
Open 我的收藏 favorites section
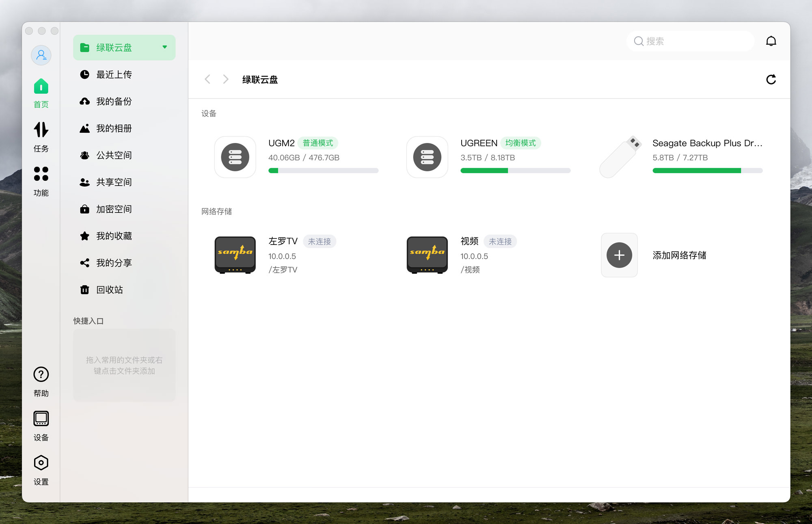click(114, 236)
